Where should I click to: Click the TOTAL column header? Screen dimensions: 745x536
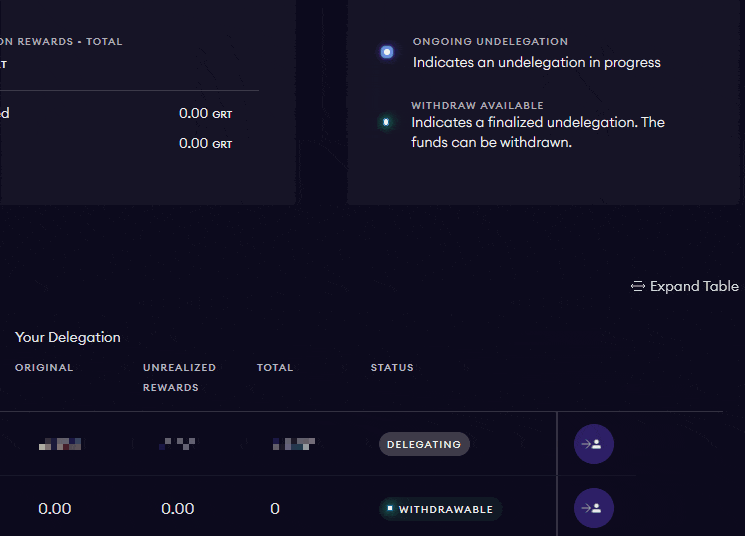[275, 367]
